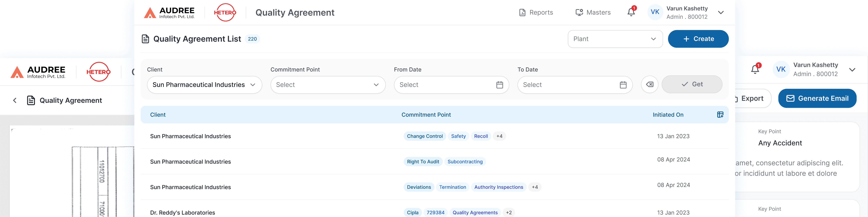Viewport: 868px width, 217px height.
Task: Open the Reports menu
Action: point(536,13)
